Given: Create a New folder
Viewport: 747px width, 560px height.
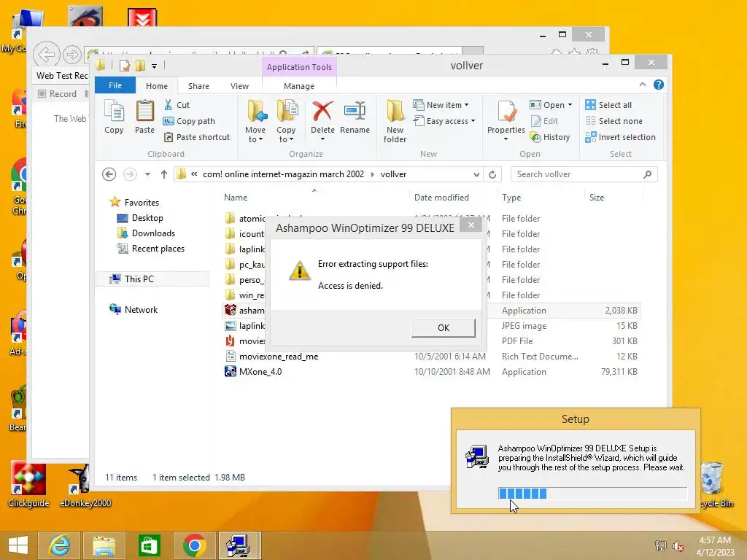Looking at the screenshot, I should [x=395, y=121].
